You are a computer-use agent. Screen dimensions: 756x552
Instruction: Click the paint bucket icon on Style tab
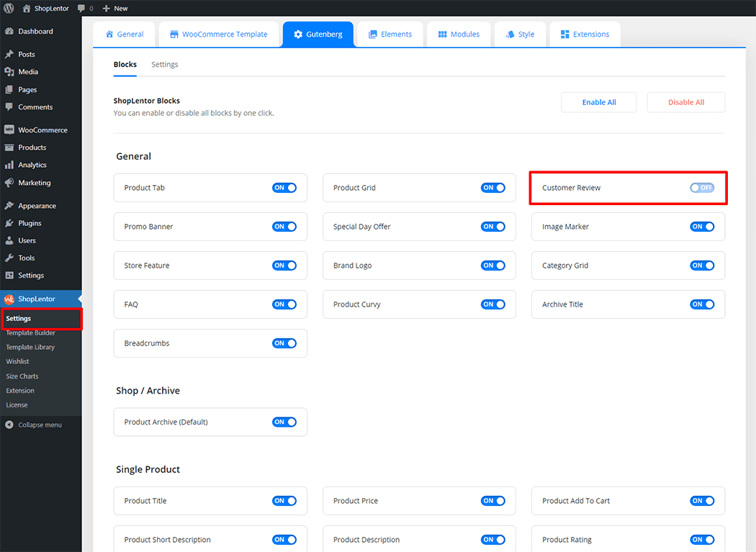tap(510, 35)
